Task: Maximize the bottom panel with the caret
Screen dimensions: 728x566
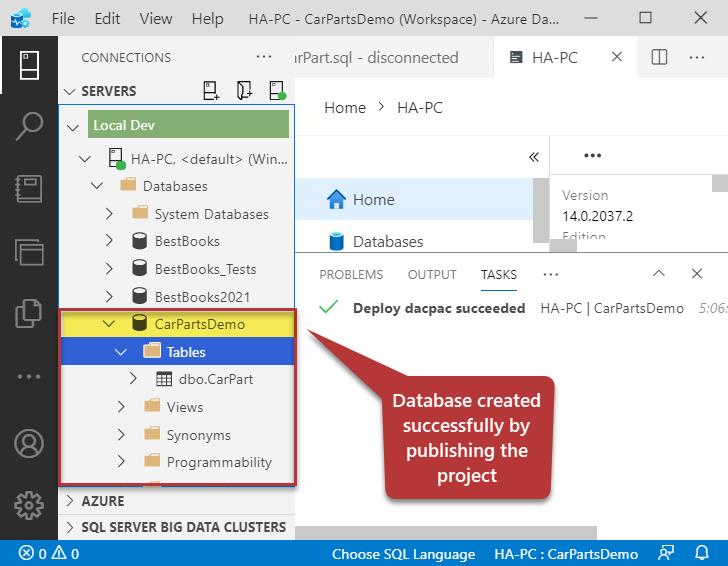Action: (x=658, y=273)
